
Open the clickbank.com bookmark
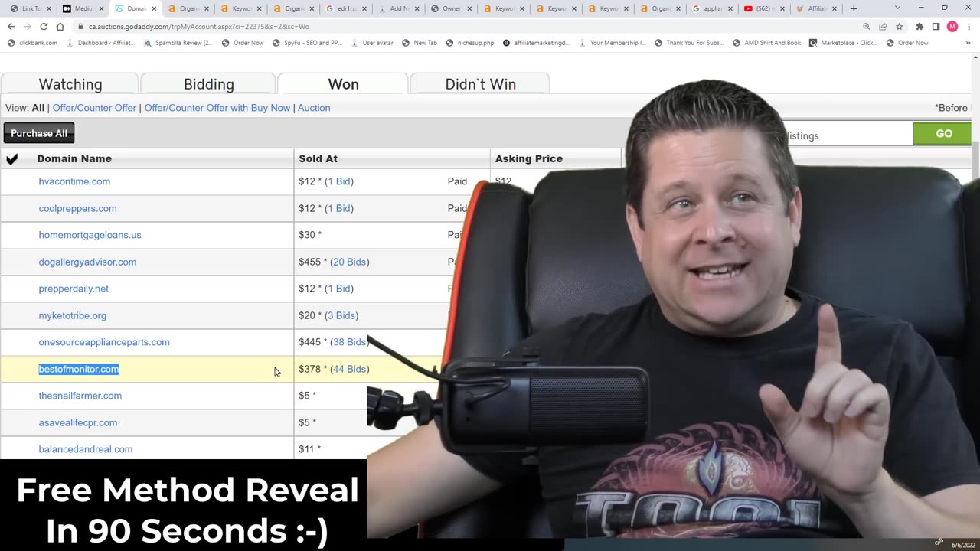(x=32, y=43)
